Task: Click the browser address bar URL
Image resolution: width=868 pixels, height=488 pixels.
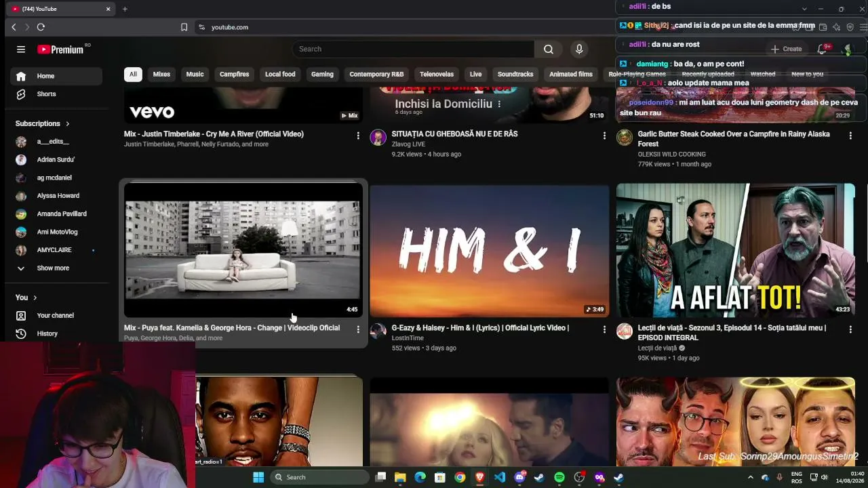Action: click(x=230, y=27)
